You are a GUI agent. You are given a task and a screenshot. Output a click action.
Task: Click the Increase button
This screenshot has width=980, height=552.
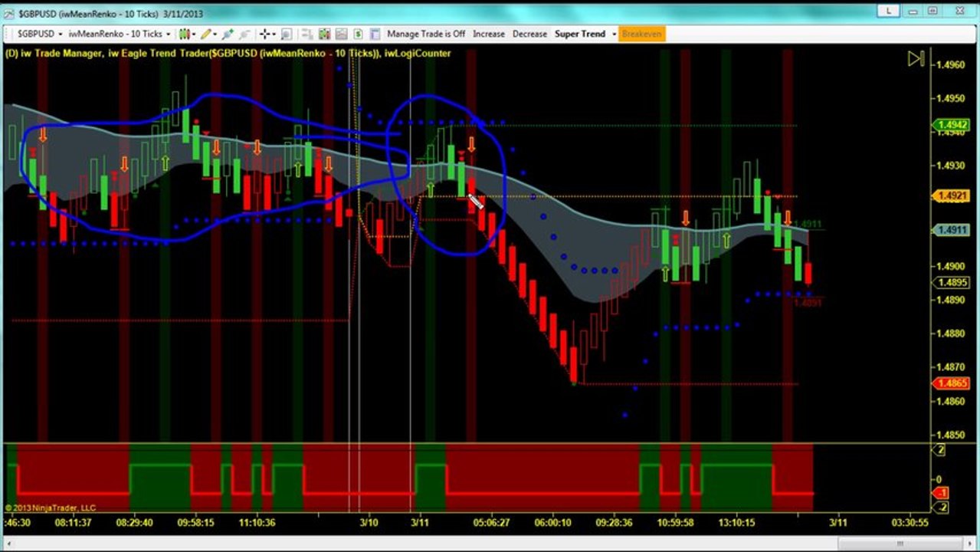click(x=489, y=34)
